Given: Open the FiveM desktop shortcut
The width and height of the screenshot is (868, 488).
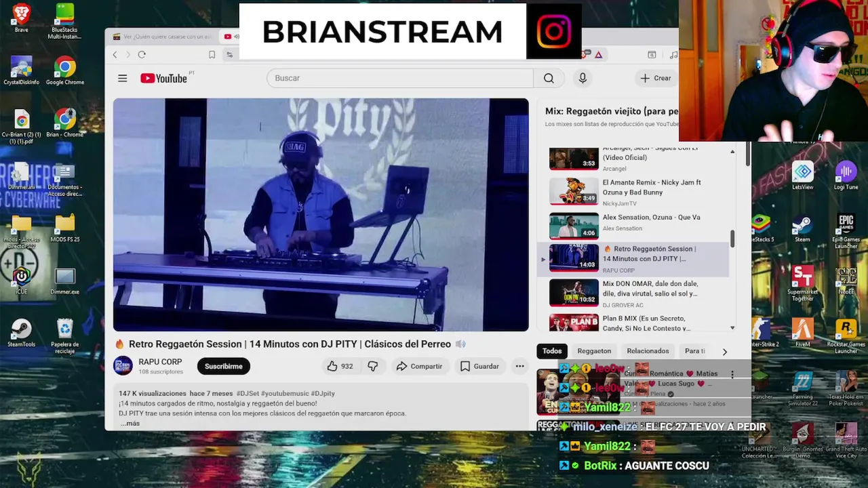Looking at the screenshot, I should coord(802,332).
